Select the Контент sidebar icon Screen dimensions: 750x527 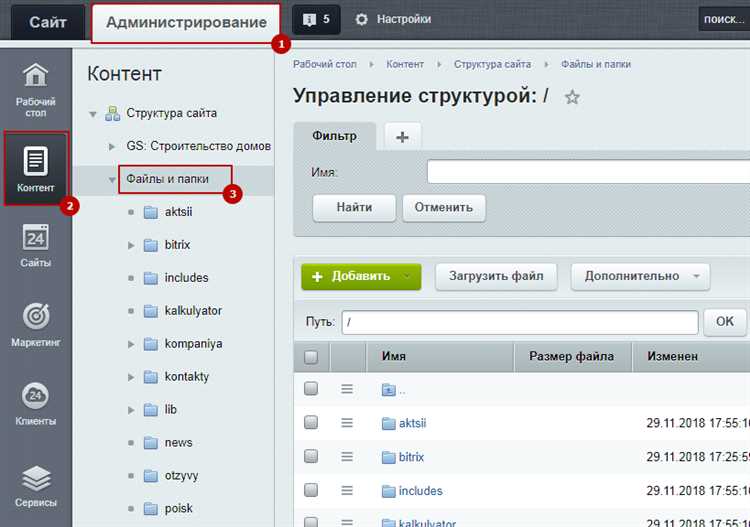coord(36,168)
